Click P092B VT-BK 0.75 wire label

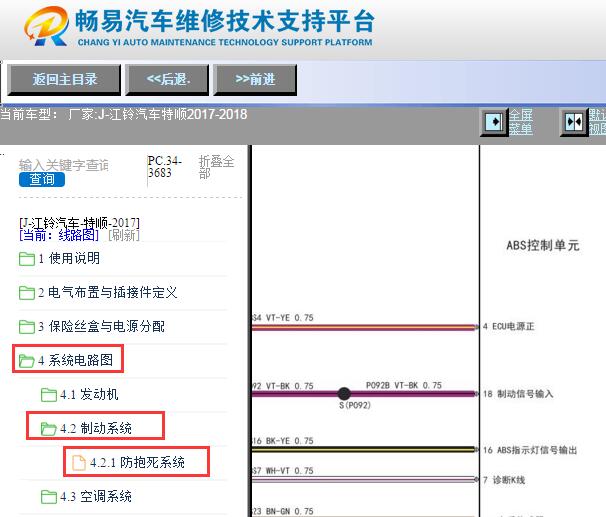point(403,385)
